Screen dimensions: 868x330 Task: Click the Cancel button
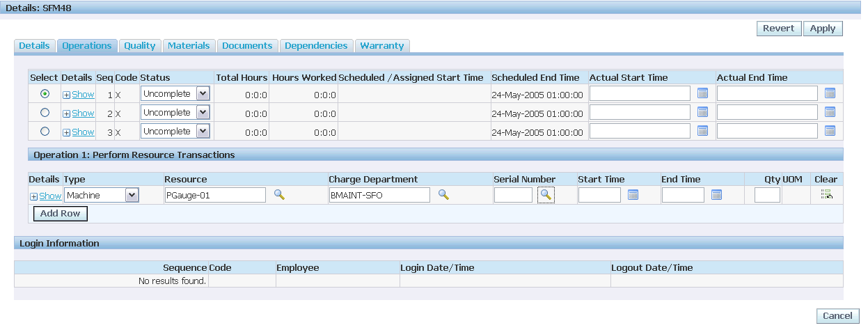coord(837,315)
